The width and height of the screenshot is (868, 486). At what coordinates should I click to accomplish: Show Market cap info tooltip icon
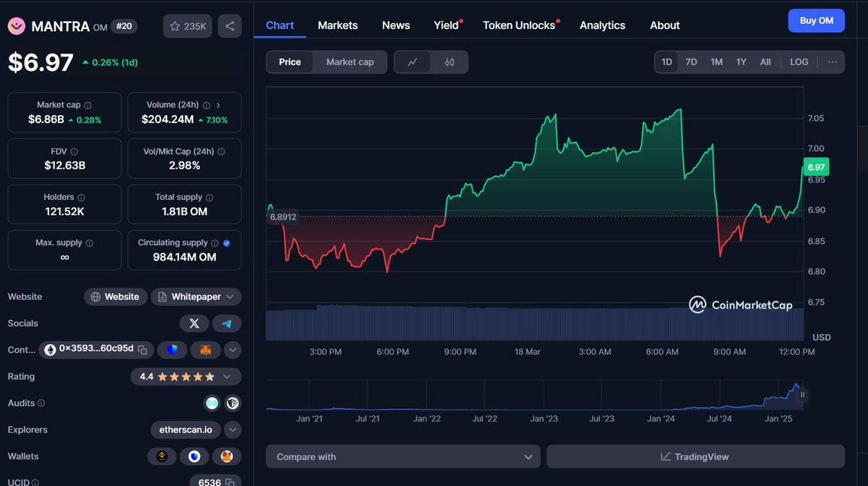(88, 105)
